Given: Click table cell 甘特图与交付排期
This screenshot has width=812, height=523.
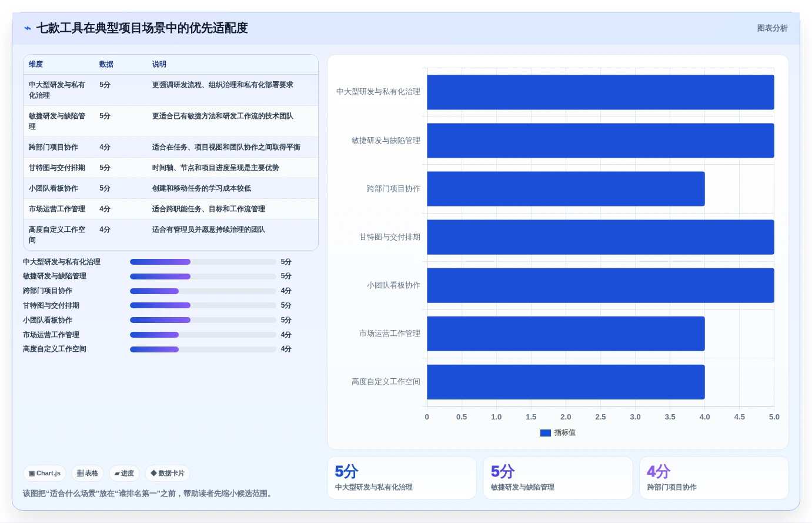Looking at the screenshot, I should pos(57,168).
